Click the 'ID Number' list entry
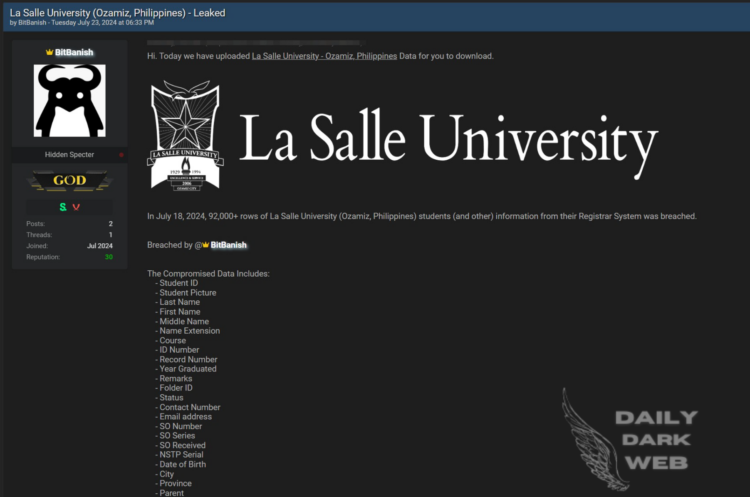 [x=177, y=350]
